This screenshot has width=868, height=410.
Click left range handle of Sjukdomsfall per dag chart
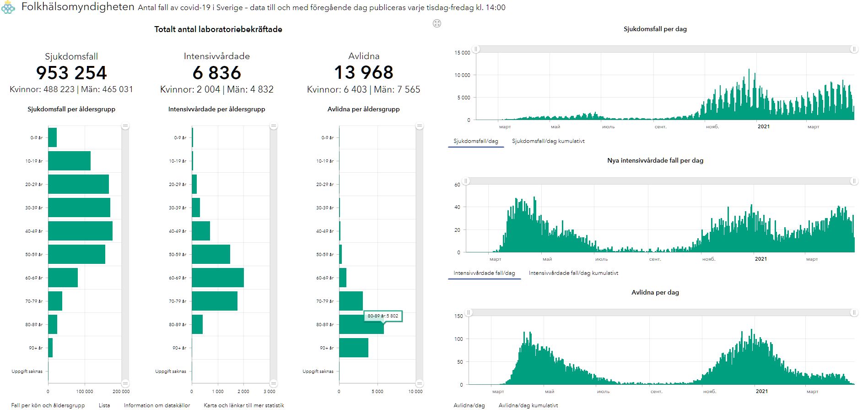[x=476, y=49]
